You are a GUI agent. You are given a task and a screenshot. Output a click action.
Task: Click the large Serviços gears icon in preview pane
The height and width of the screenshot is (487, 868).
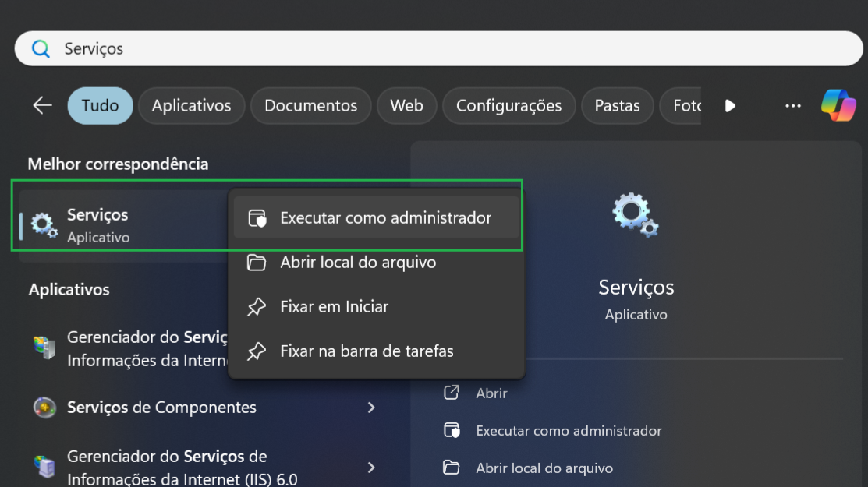(x=636, y=215)
